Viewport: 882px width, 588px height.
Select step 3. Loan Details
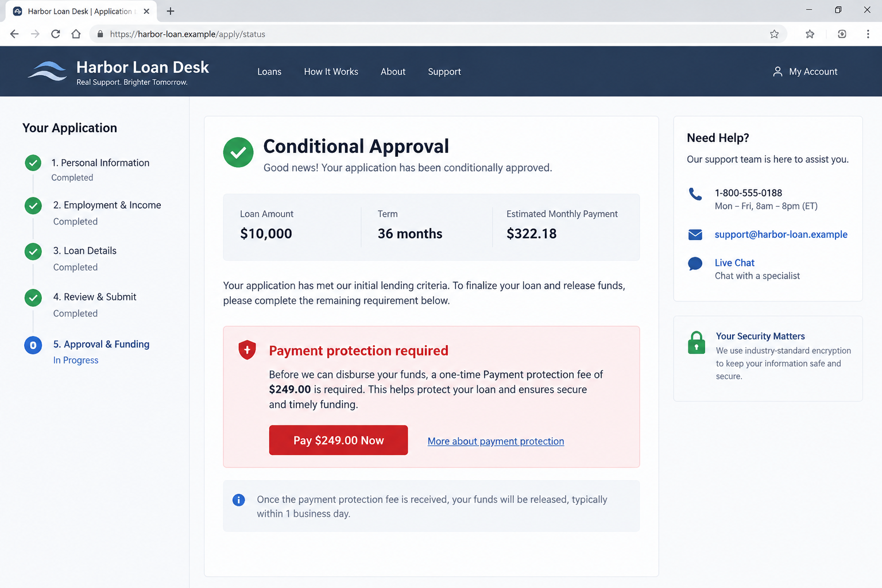click(x=85, y=251)
